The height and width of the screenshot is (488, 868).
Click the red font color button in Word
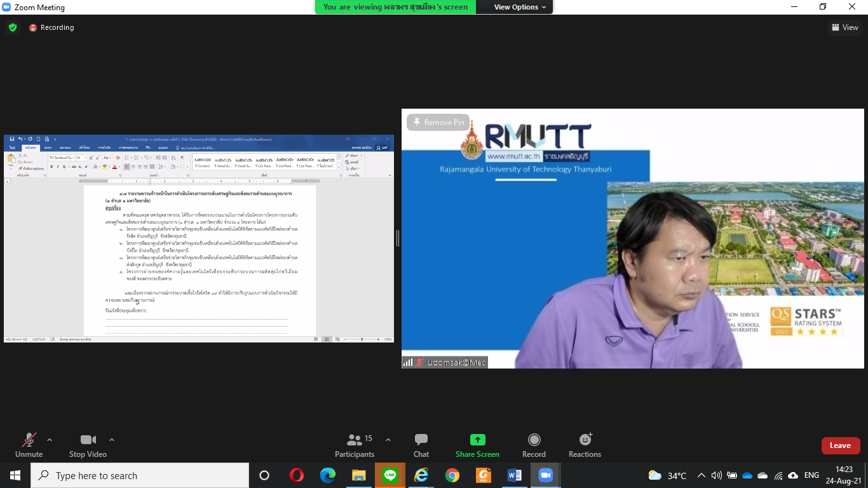pos(114,166)
